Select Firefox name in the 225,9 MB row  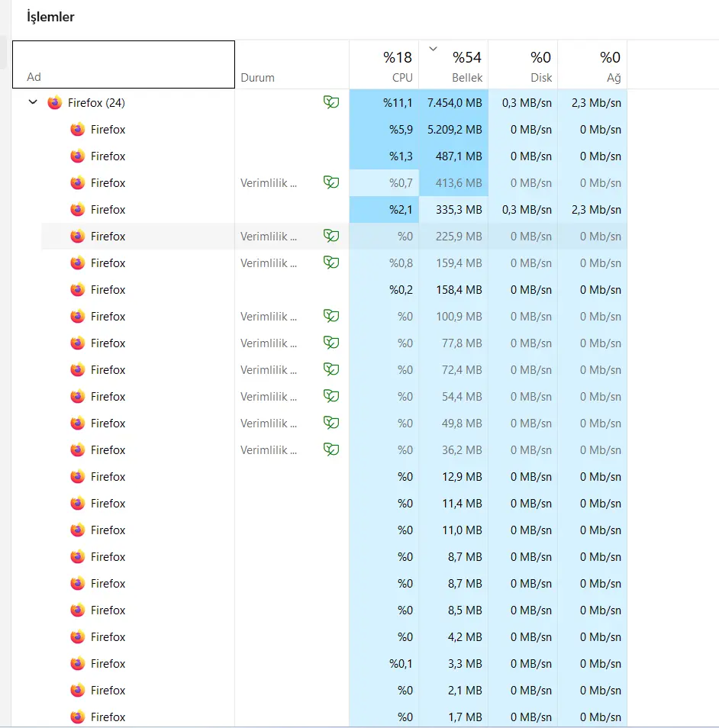108,237
